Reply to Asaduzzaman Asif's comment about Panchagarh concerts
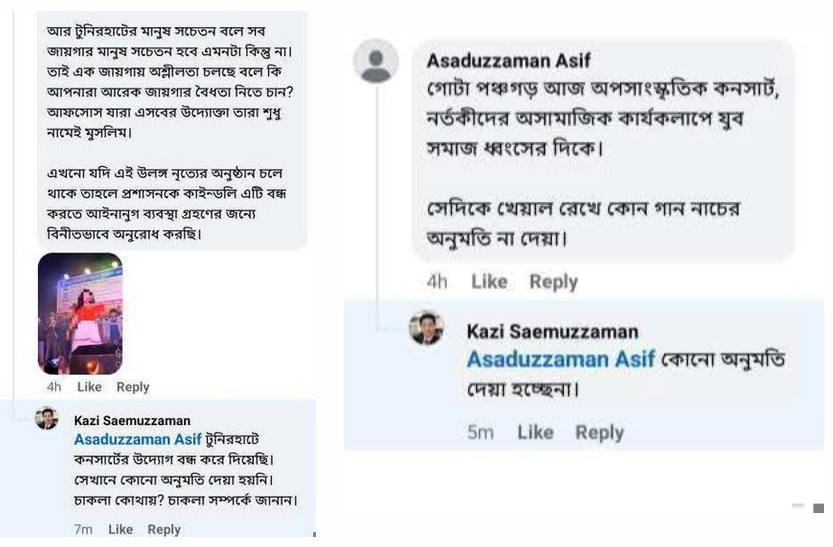The height and width of the screenshot is (547, 833). [553, 282]
